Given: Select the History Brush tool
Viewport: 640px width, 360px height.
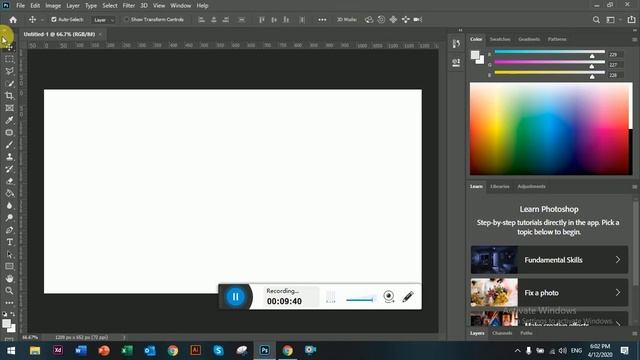Looking at the screenshot, I should (x=9, y=169).
